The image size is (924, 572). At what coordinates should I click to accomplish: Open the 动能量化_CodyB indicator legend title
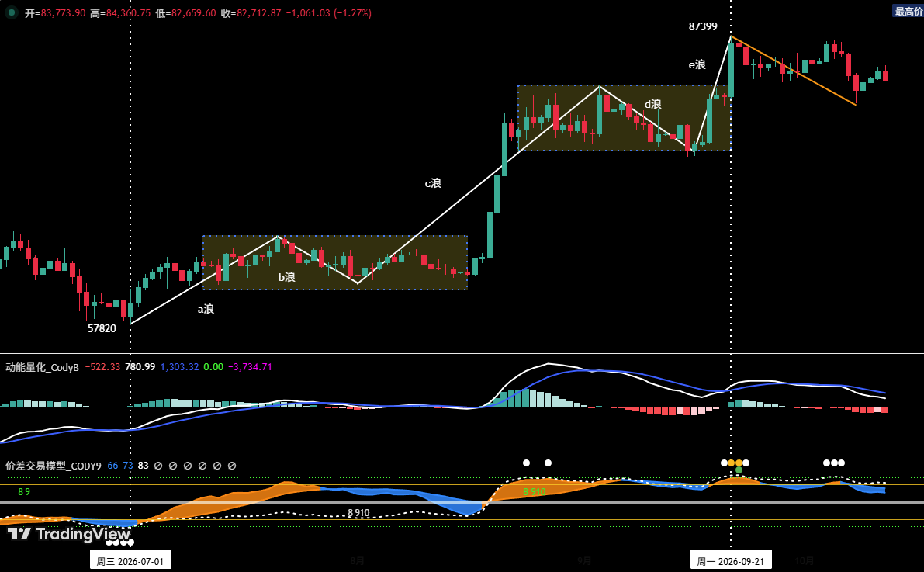pos(42,367)
